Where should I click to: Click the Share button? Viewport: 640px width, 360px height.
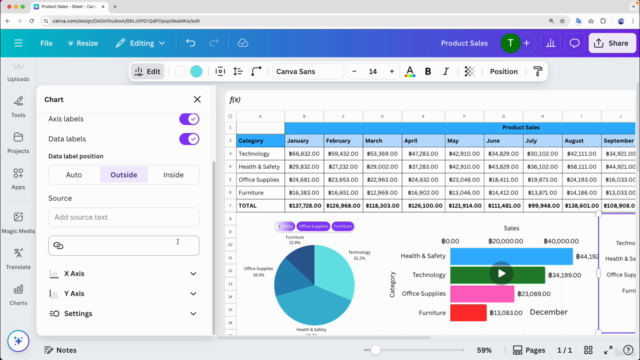click(612, 43)
